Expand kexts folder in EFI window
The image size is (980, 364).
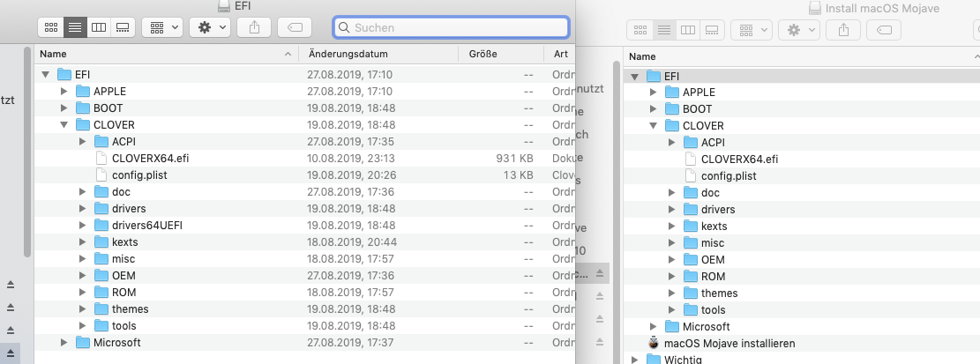click(83, 241)
